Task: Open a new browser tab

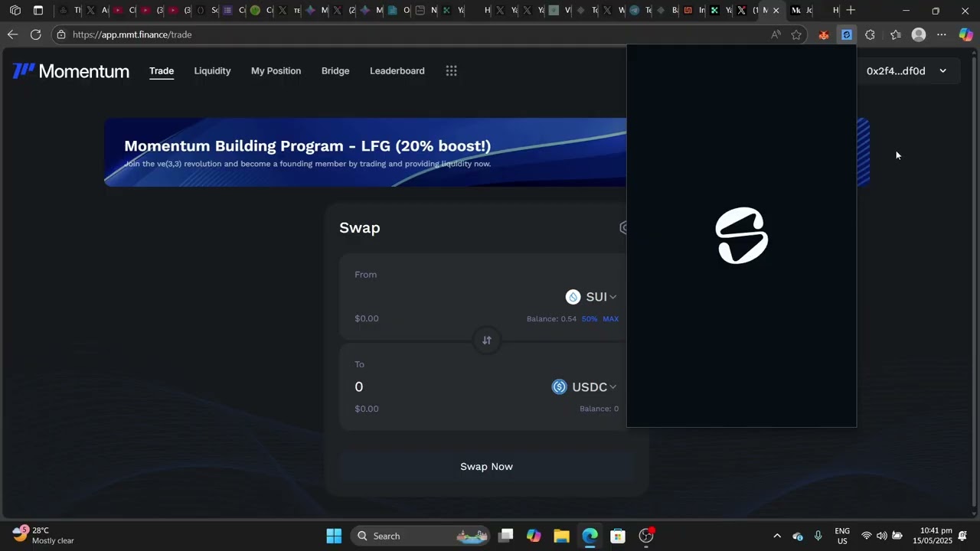Action: coord(851,11)
